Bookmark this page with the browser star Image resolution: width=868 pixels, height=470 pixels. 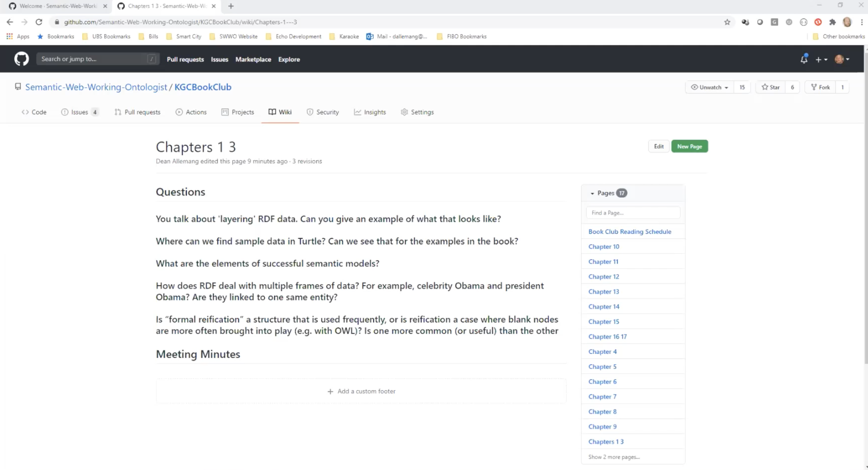(727, 22)
